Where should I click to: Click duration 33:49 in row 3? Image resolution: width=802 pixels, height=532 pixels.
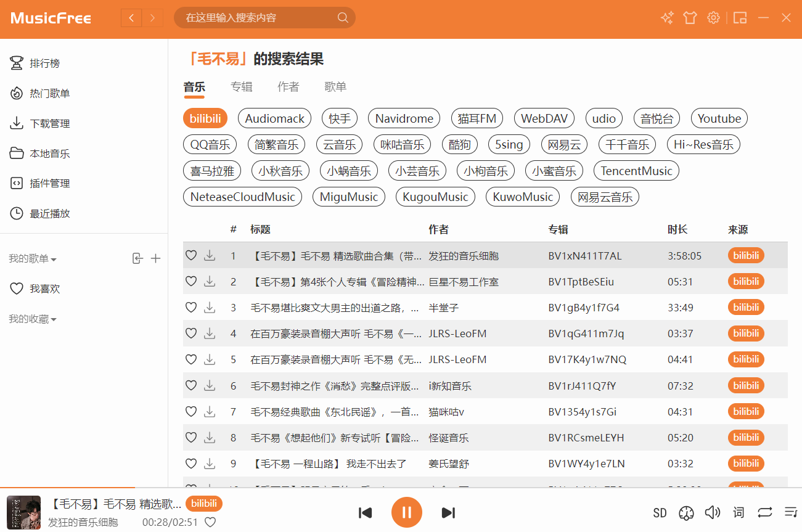pos(681,308)
